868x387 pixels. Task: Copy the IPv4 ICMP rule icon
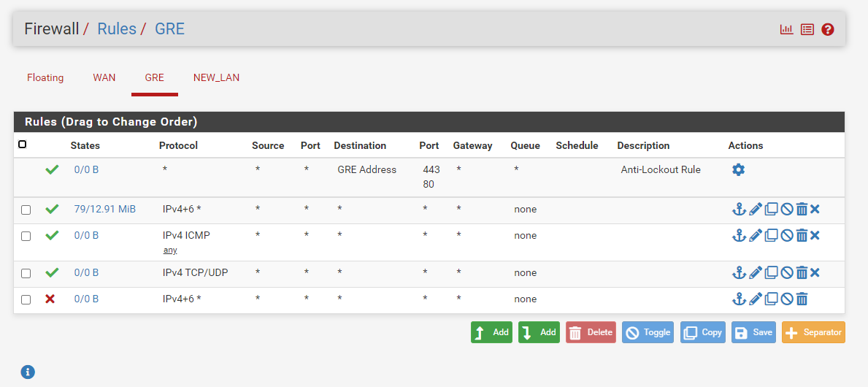click(x=771, y=236)
